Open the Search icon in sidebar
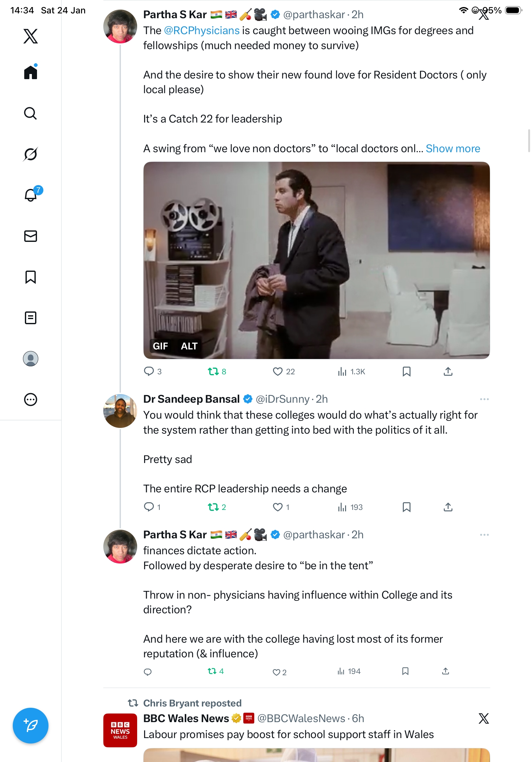 click(31, 114)
